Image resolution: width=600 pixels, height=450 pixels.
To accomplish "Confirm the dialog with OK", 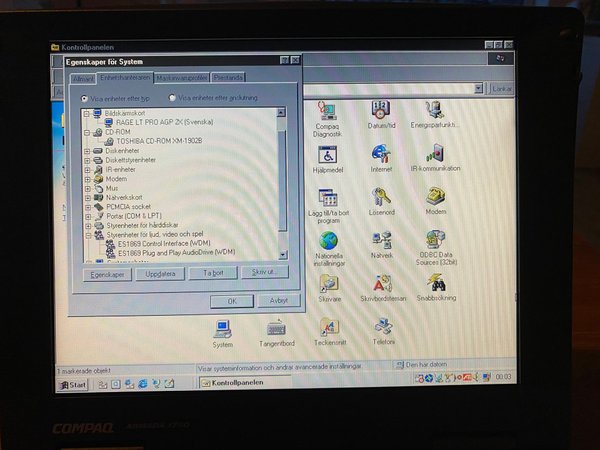I will pos(232,301).
